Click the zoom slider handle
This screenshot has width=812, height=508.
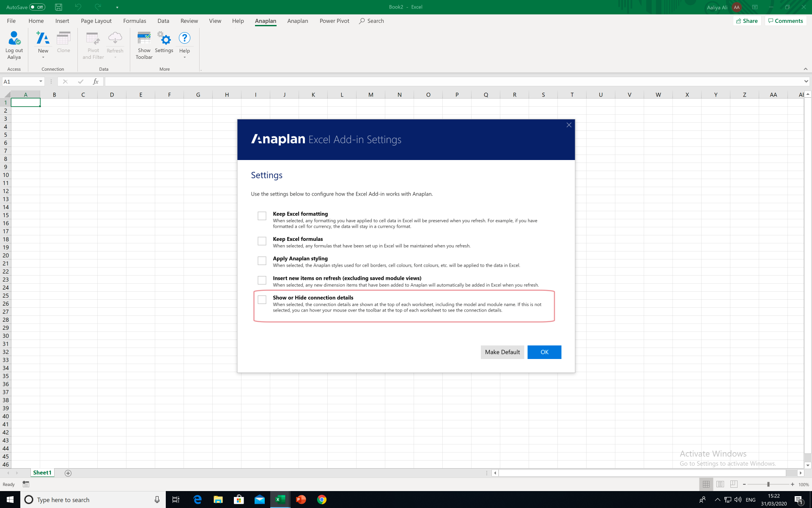tap(768, 484)
